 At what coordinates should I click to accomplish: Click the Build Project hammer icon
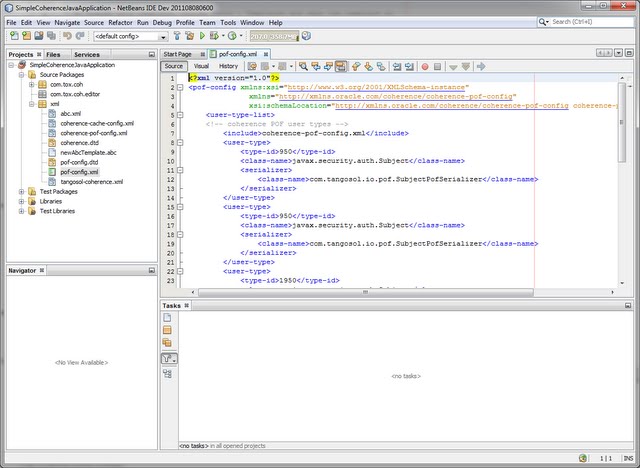pos(177,36)
